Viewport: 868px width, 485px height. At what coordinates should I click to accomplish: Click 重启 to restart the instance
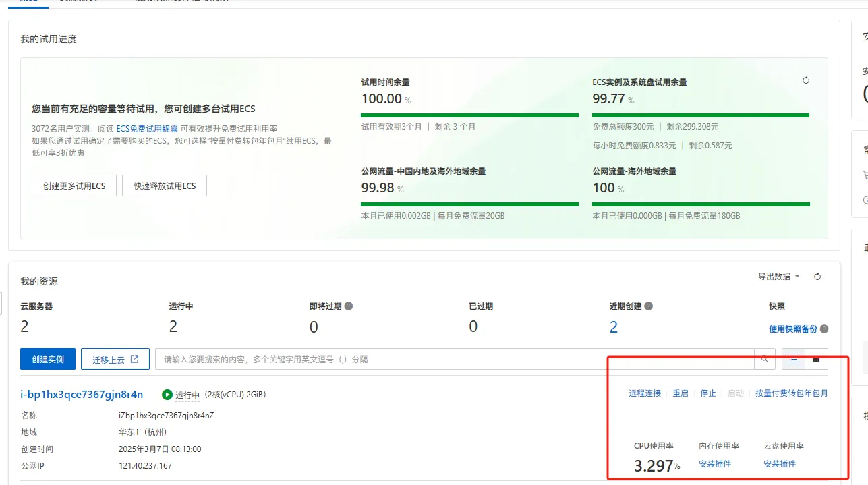[x=681, y=393]
